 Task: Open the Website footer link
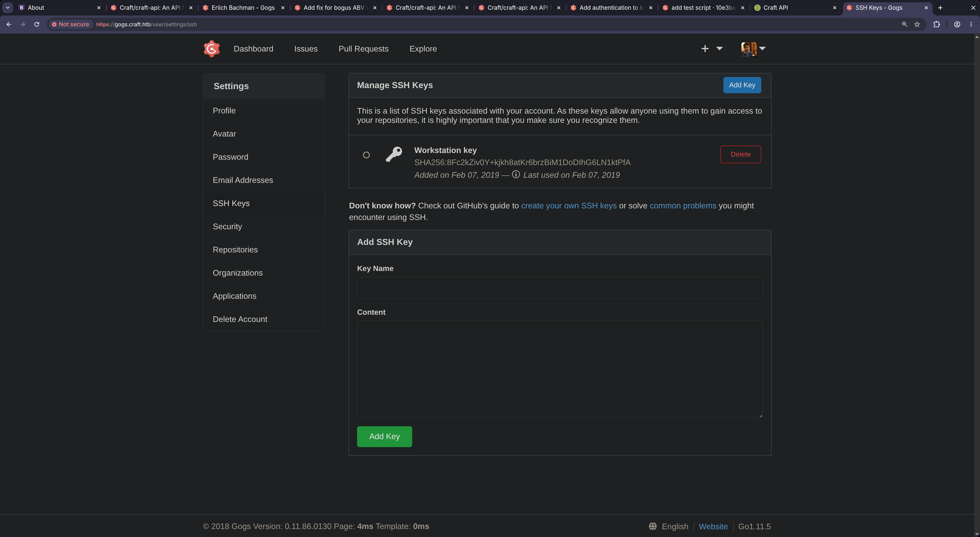[x=713, y=526]
